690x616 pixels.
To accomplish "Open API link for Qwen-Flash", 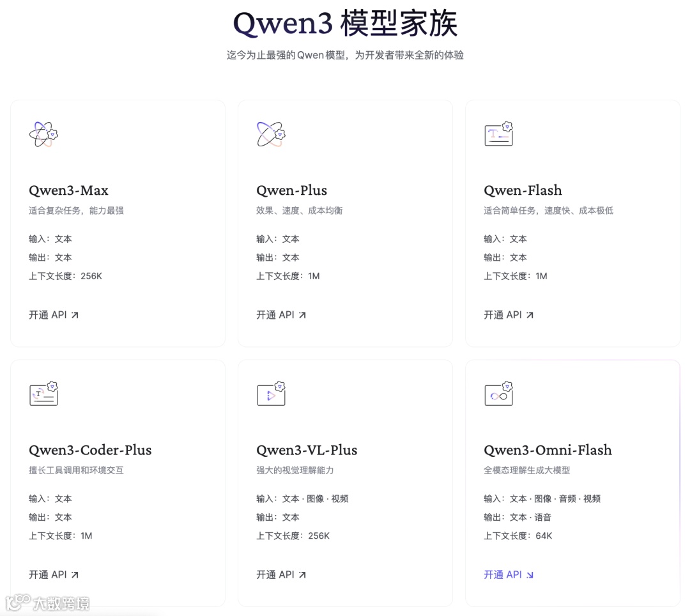I will [x=509, y=315].
